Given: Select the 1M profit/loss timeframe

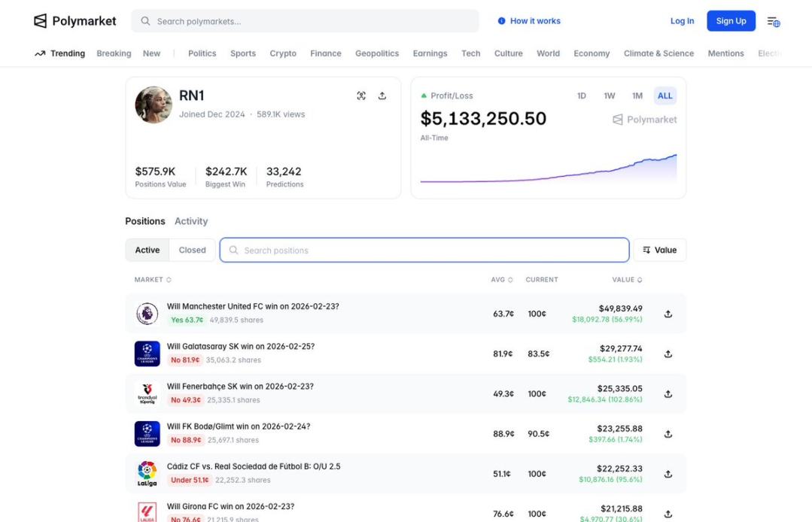Looking at the screenshot, I should [x=637, y=96].
